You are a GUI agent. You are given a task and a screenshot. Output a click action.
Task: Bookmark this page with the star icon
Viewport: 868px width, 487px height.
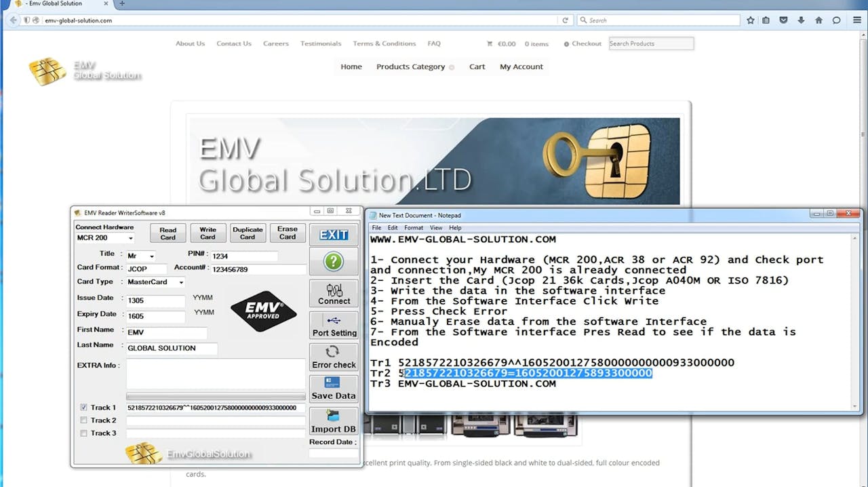tap(751, 20)
